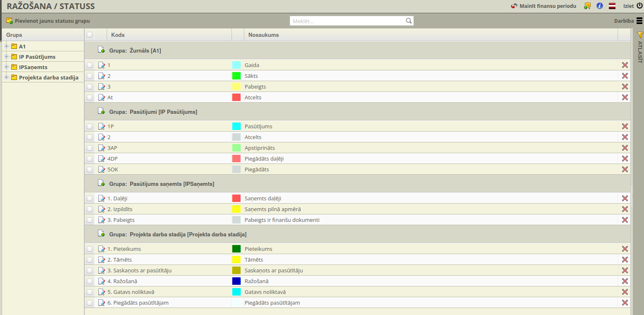Image resolution: width=644 pixels, height=315 pixels.
Task: Edit the 3AP Apstiprināts status
Action: (101, 148)
